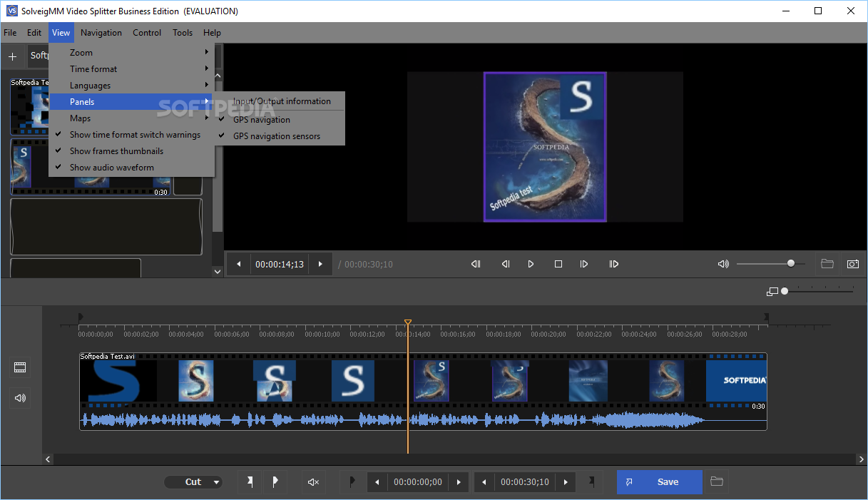
Task: Toggle GPS navigation panel
Action: tap(279, 120)
